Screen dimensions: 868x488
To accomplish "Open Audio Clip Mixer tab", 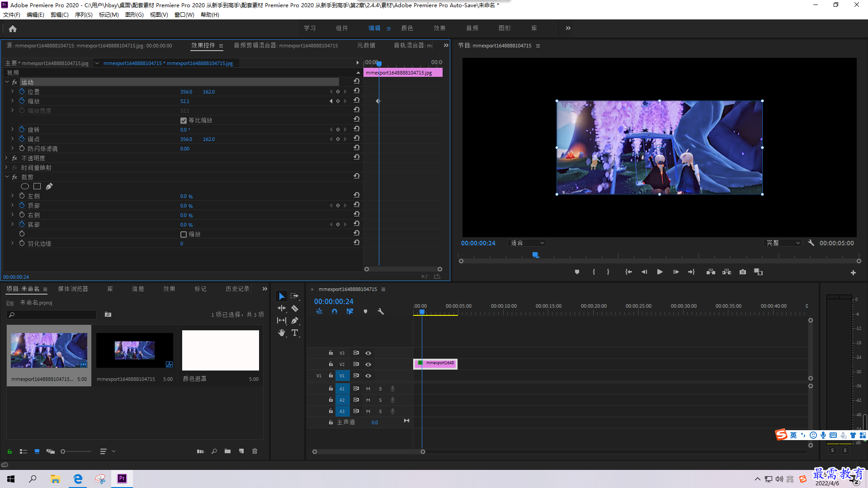I will (286, 45).
